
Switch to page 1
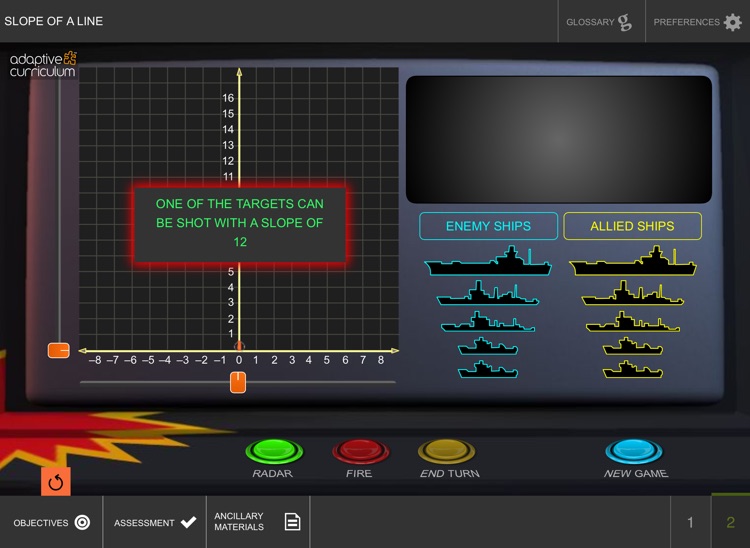point(690,522)
